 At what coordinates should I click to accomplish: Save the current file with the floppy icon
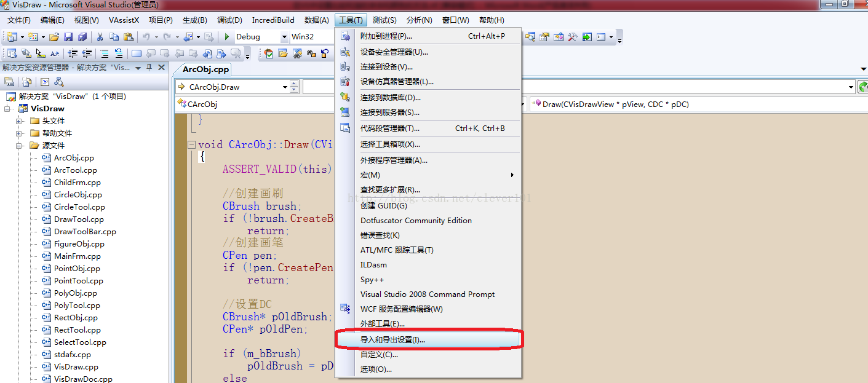68,37
